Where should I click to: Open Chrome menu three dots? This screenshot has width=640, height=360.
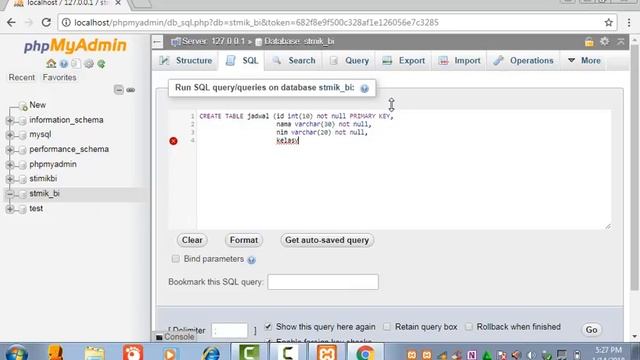[x=629, y=22]
